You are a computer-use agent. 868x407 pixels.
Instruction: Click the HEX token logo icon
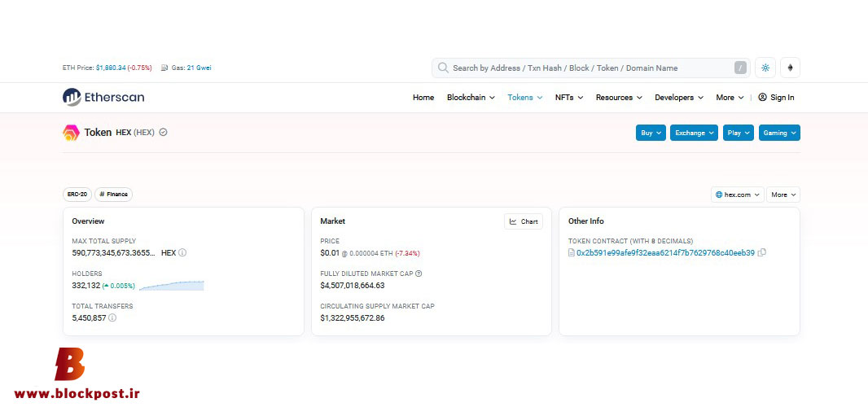tap(71, 133)
